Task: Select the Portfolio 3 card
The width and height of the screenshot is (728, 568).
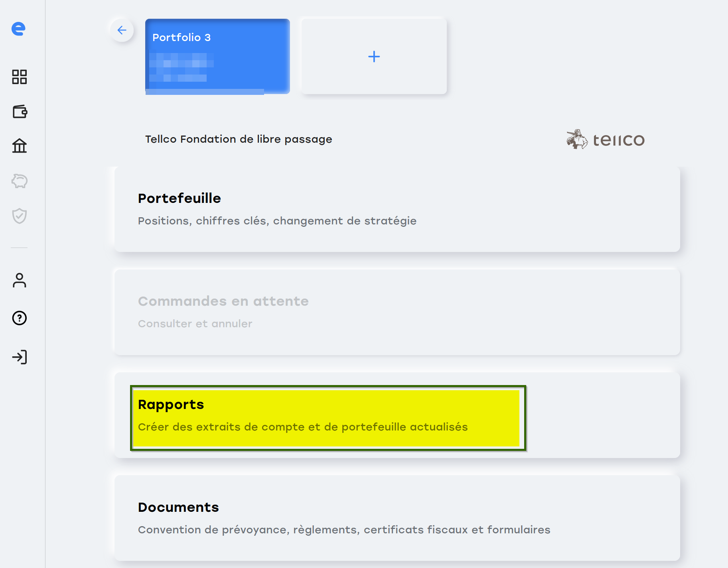Action: pyautogui.click(x=217, y=56)
